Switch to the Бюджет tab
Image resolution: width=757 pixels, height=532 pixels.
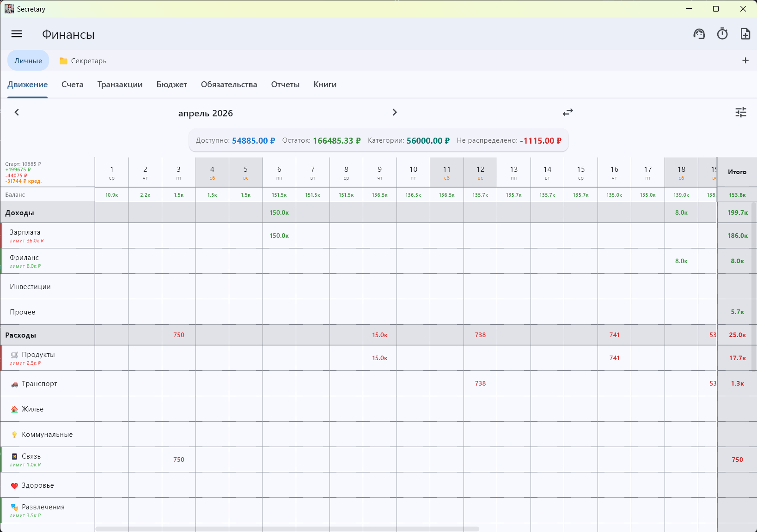(x=172, y=85)
